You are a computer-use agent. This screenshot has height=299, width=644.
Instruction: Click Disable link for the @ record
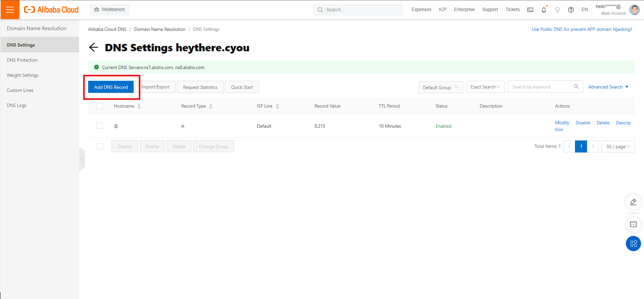[x=583, y=123]
